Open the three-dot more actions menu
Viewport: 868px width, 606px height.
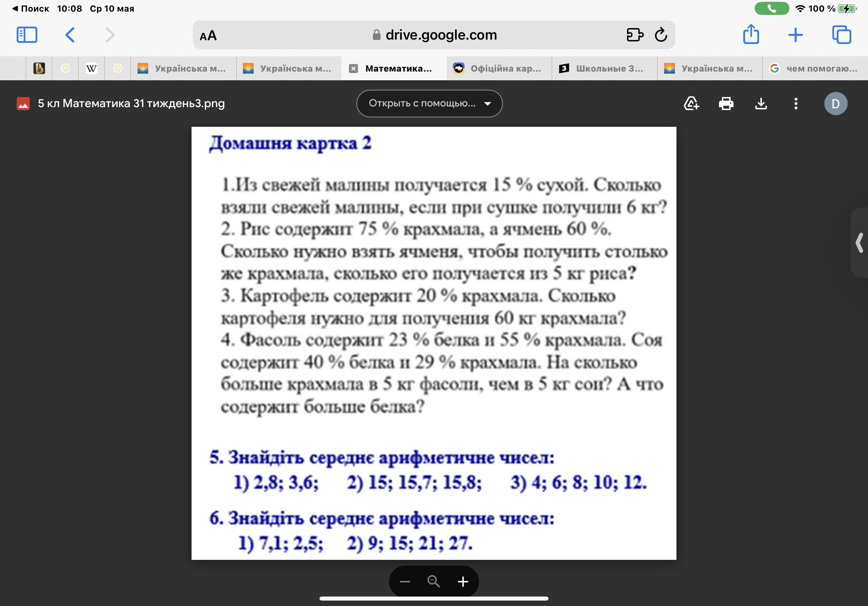(796, 104)
